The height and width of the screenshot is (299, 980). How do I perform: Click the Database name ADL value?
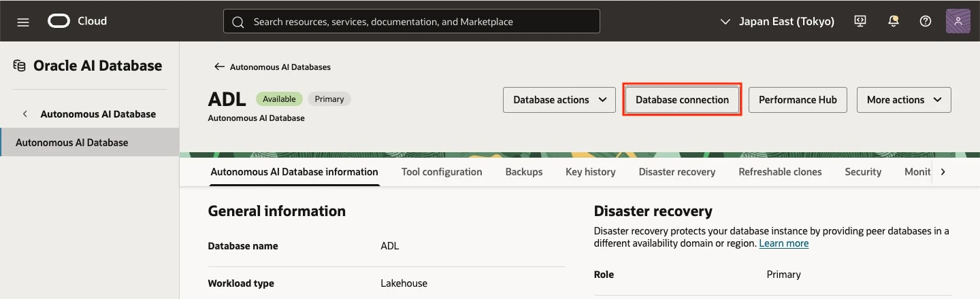point(390,246)
